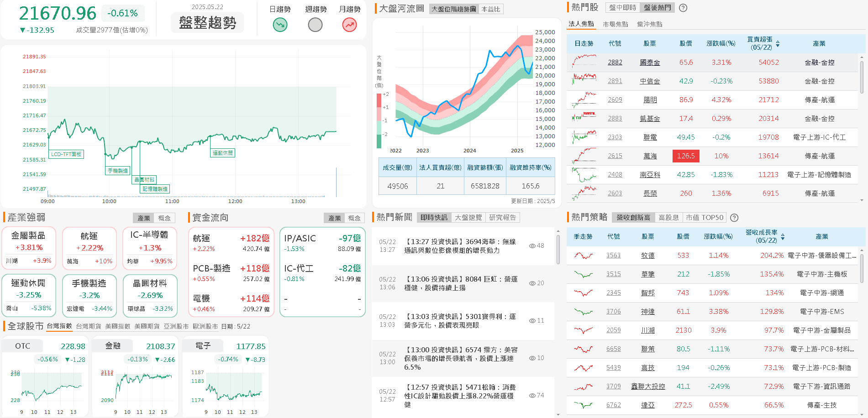Screen dimensions: 868x418
Task: Sort by 營收成長率 column arrows
Action: point(783,237)
